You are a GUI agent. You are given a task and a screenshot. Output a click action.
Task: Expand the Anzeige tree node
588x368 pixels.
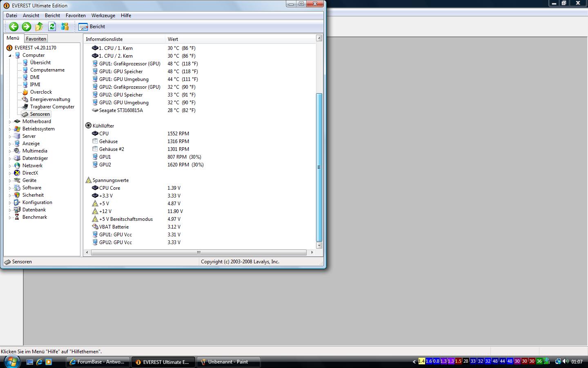10,144
